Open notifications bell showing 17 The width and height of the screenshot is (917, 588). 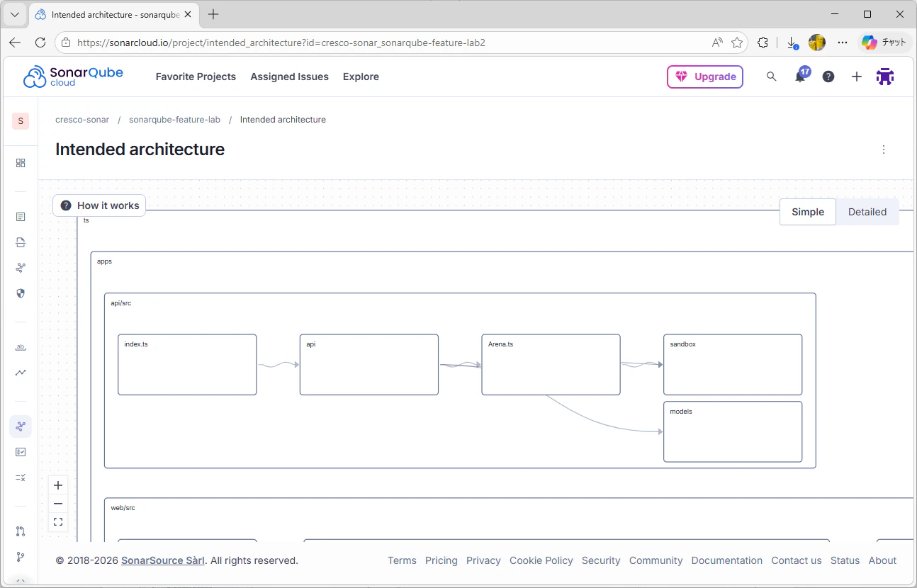tap(801, 76)
